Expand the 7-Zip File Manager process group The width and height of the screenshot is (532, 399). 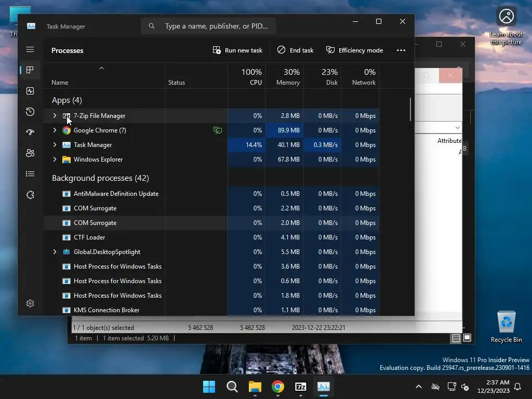pyautogui.click(x=55, y=116)
